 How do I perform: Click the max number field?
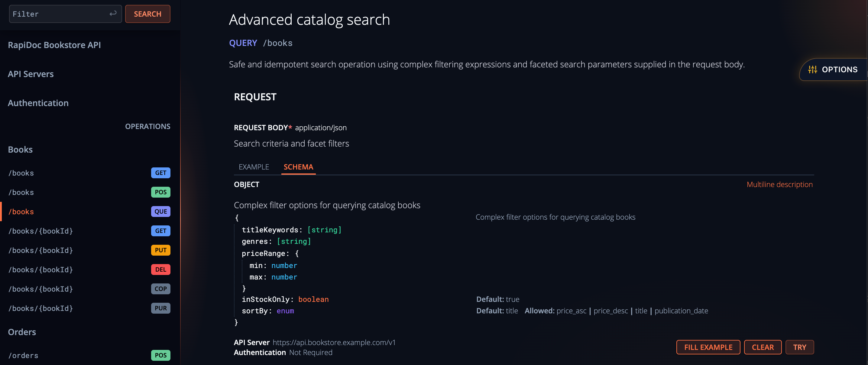click(273, 277)
